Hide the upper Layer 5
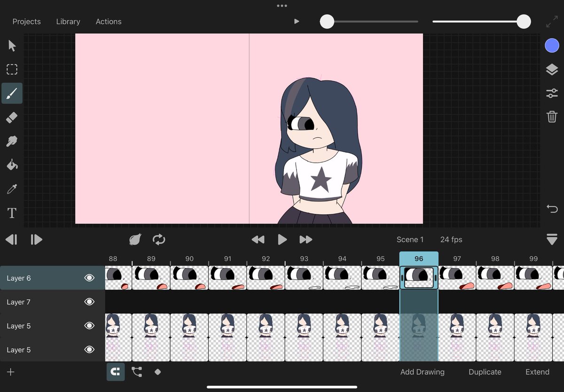564x392 pixels. (89, 326)
